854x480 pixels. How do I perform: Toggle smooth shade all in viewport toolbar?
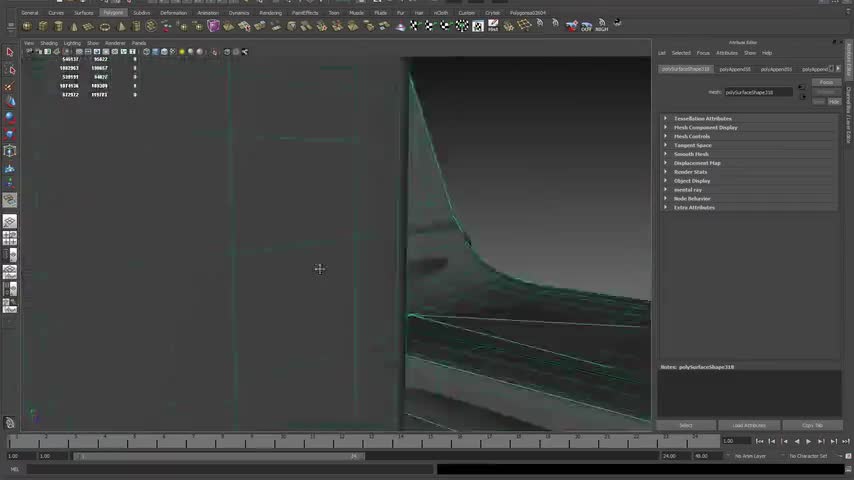pyautogui.click(x=155, y=52)
